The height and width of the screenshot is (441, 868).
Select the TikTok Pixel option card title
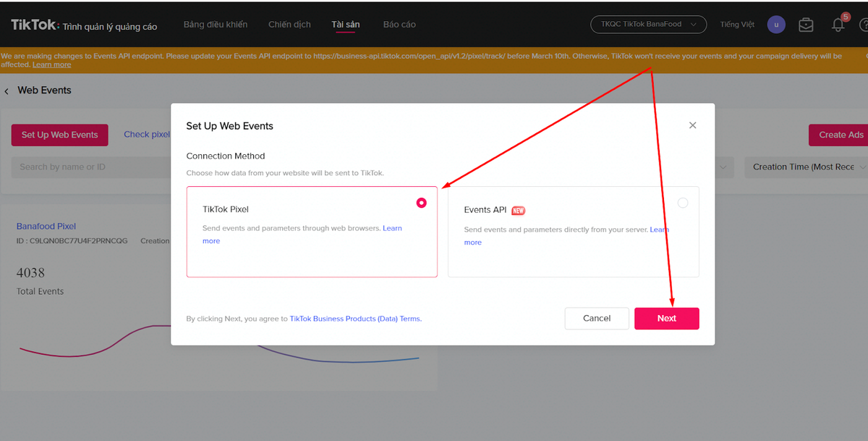click(226, 210)
